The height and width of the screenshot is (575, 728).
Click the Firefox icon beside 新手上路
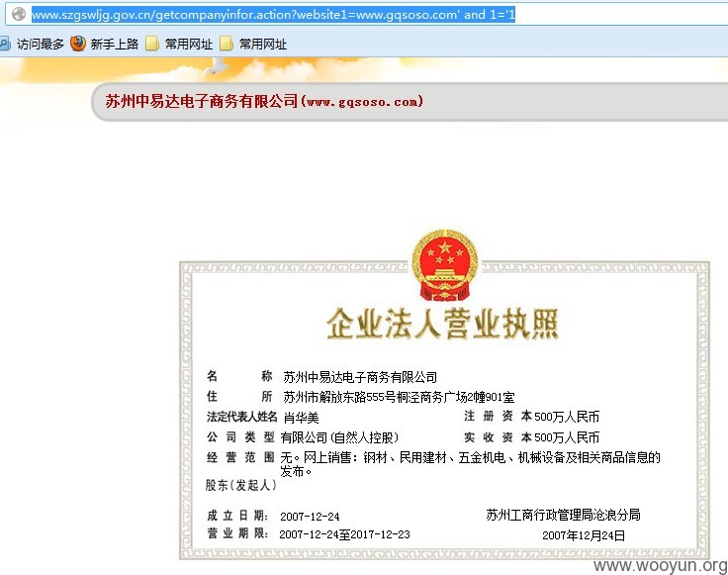point(78,44)
